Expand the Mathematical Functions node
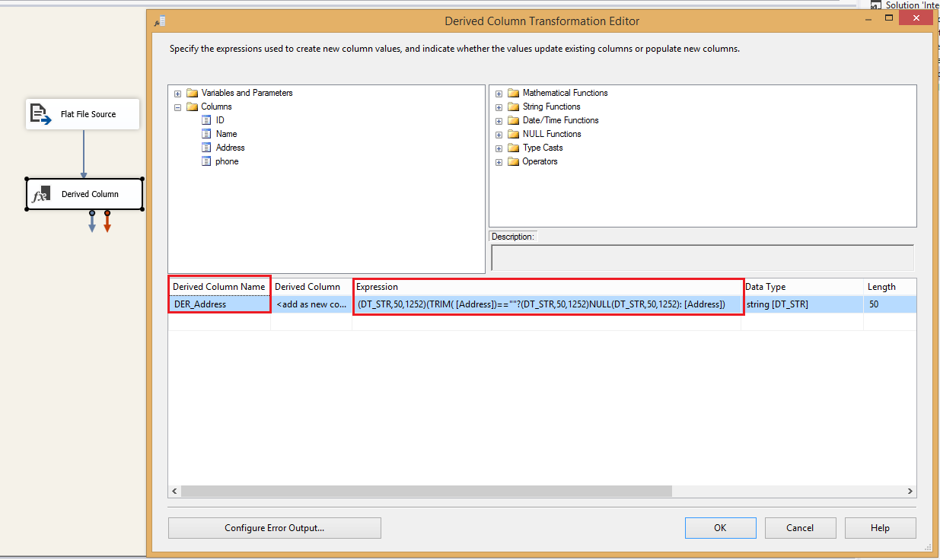 pyautogui.click(x=499, y=92)
